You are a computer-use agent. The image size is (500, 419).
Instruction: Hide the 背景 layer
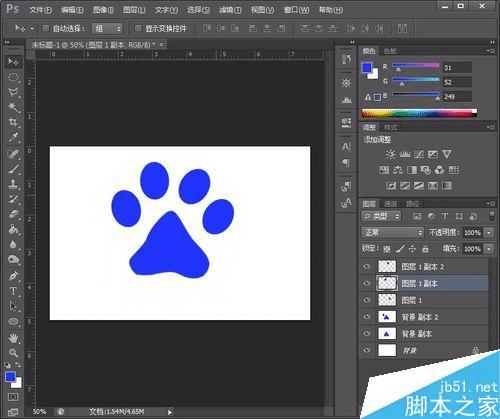click(x=367, y=350)
